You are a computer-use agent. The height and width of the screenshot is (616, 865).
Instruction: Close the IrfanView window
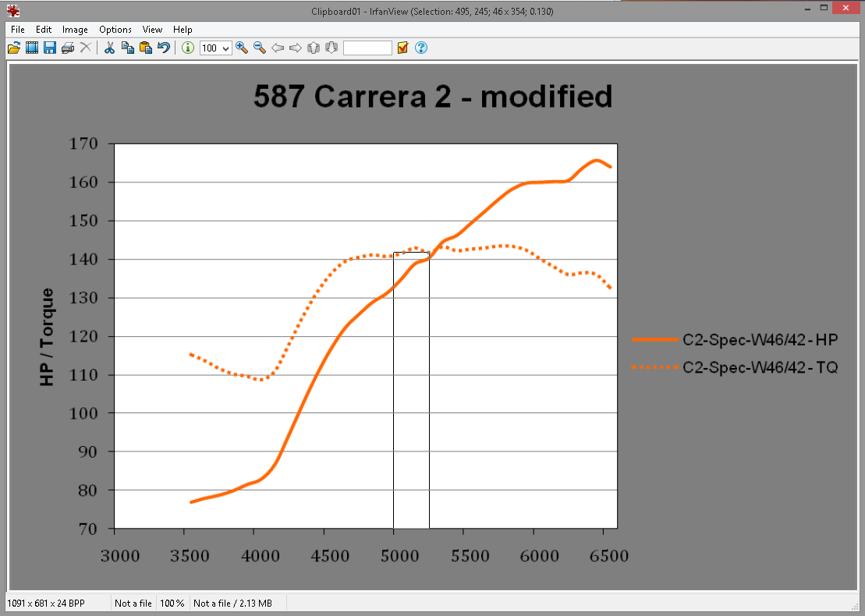847,8
